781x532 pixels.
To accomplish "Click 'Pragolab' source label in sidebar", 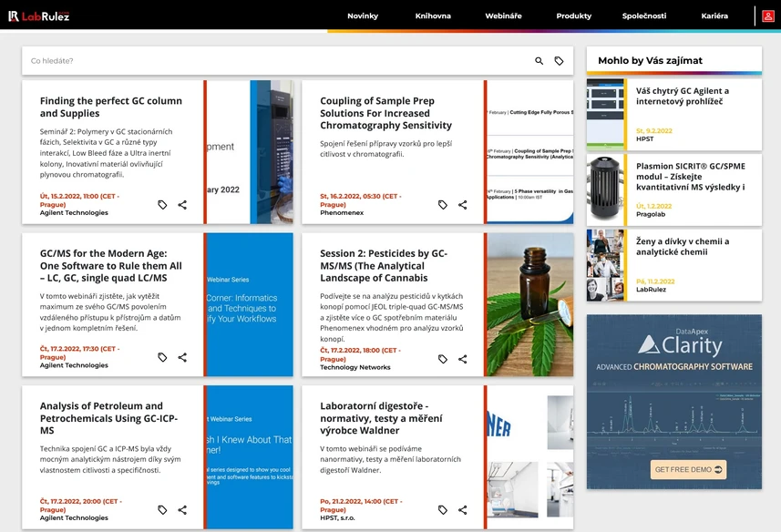I will [x=651, y=214].
